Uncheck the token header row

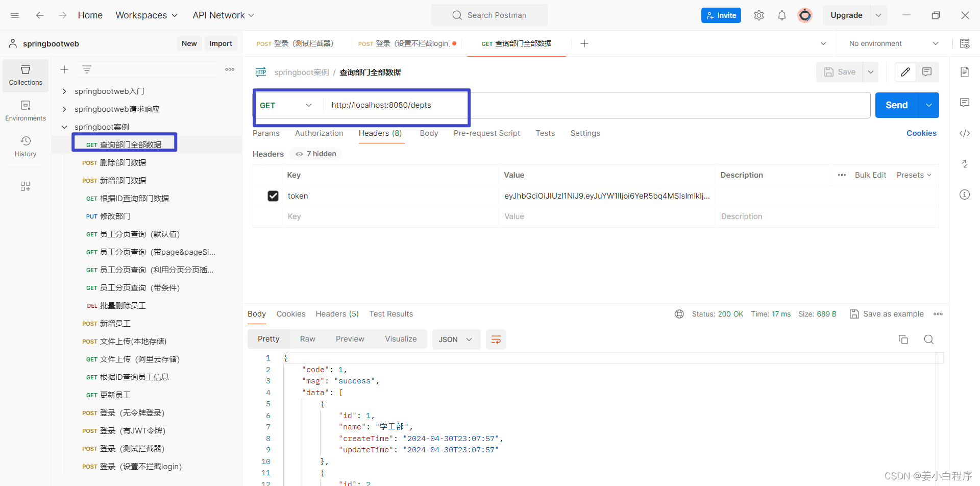pos(273,196)
